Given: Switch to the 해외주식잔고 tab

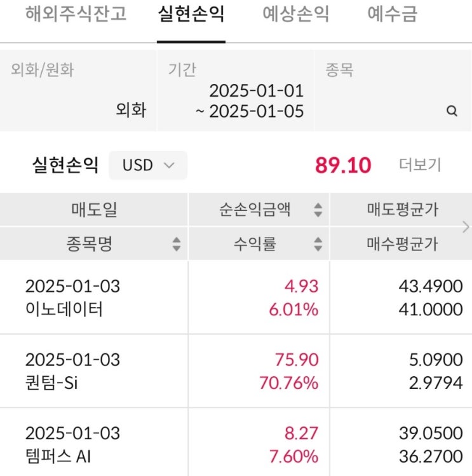Looking at the screenshot, I should click(x=76, y=15).
